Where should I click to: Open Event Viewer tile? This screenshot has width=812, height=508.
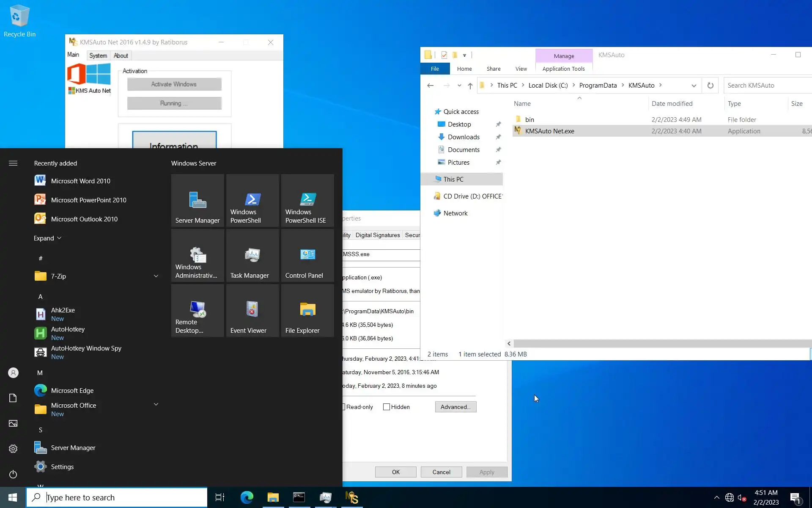[x=252, y=311]
